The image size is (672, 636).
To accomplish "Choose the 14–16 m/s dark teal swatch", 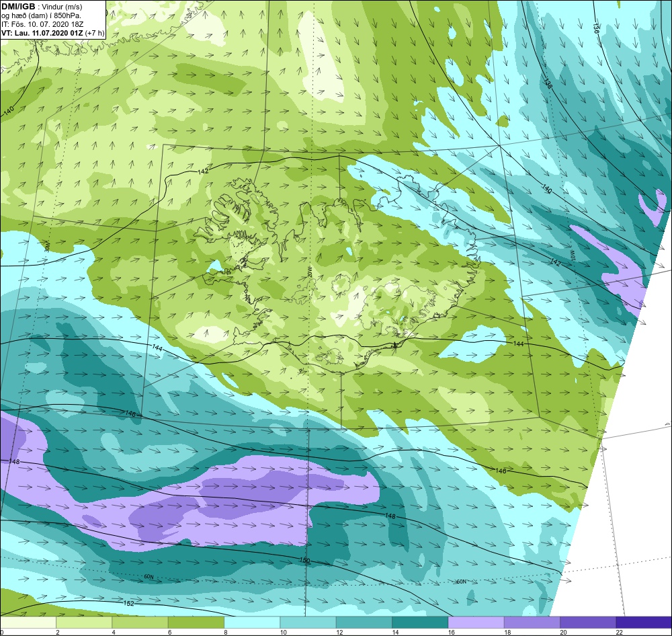I will 420,622.
